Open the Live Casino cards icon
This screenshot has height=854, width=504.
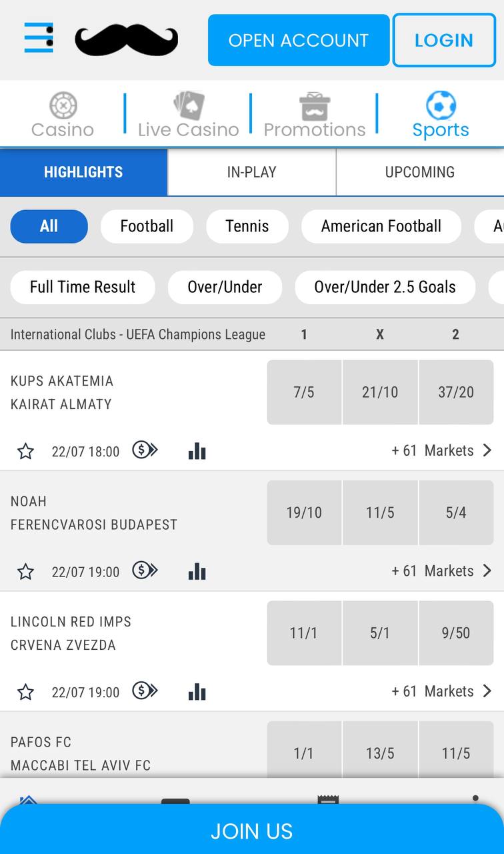[189, 105]
